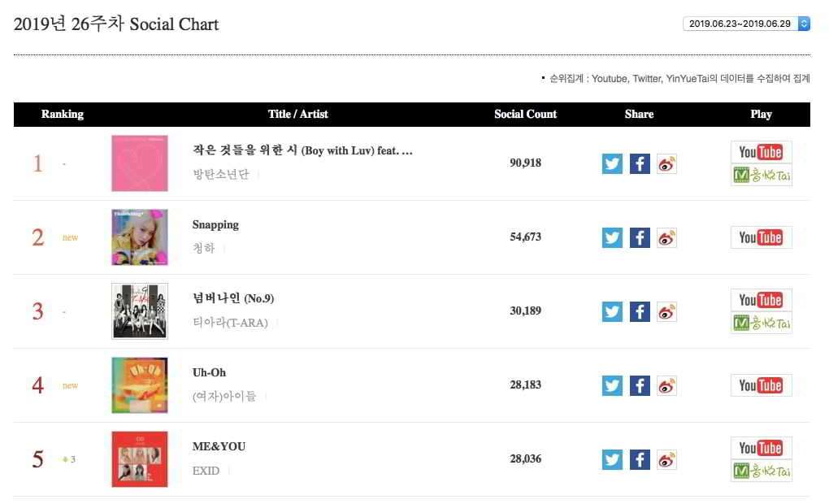Viewport: 829px width, 504px height.
Task: Click the Uh-Oh song title
Action: [x=209, y=372]
